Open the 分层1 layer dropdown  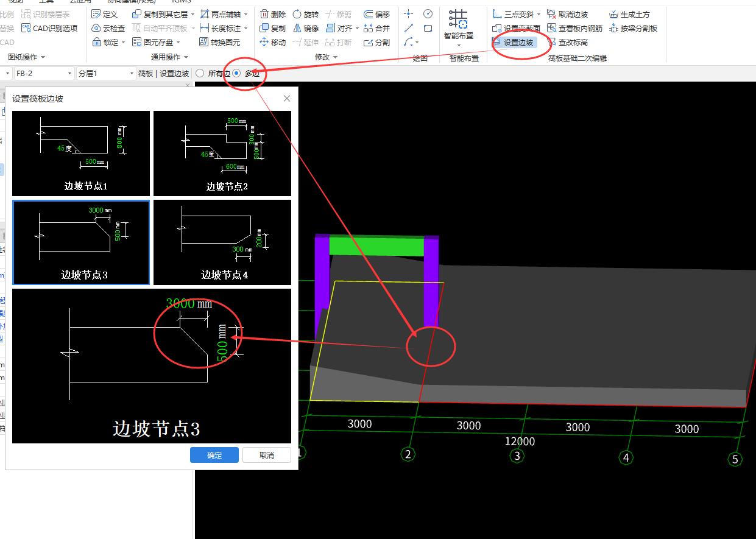(107, 73)
